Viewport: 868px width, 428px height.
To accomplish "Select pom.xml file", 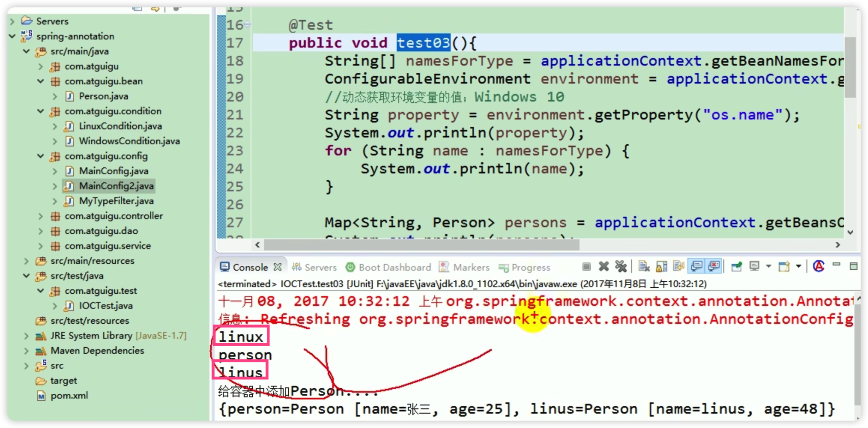I will [69, 396].
